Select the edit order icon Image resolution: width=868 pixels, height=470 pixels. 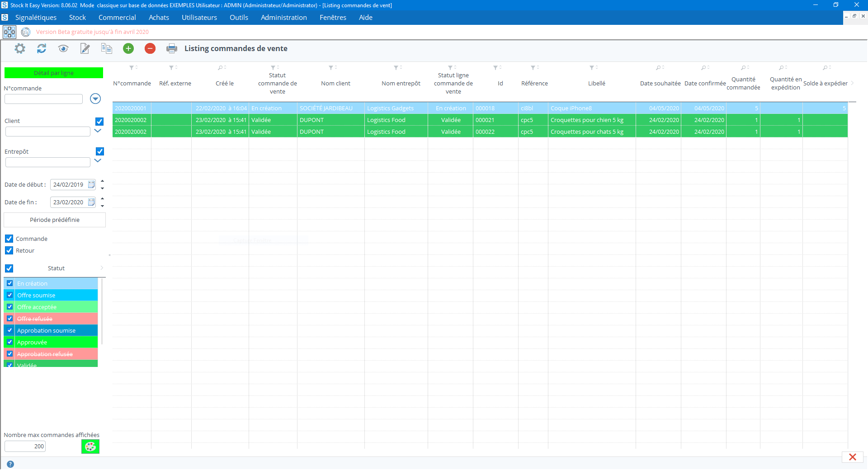[x=85, y=48]
